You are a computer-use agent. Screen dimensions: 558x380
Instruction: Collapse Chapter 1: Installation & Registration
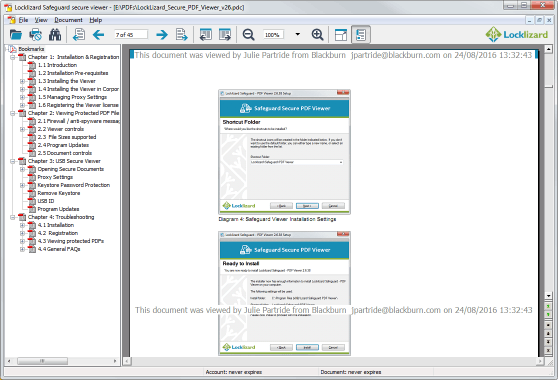(13, 57)
